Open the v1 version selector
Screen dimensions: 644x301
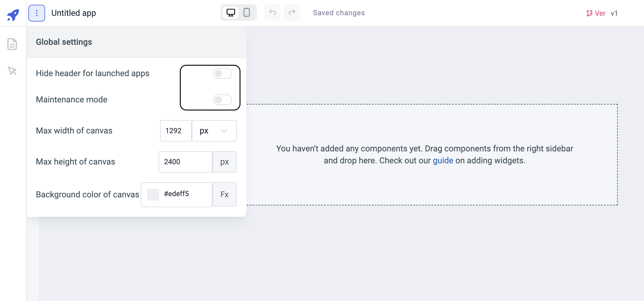[614, 13]
